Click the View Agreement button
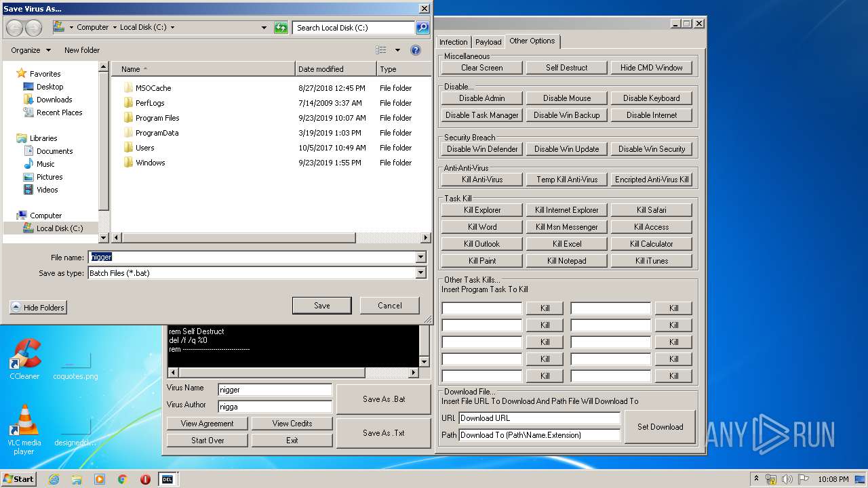868x488 pixels. tap(207, 424)
